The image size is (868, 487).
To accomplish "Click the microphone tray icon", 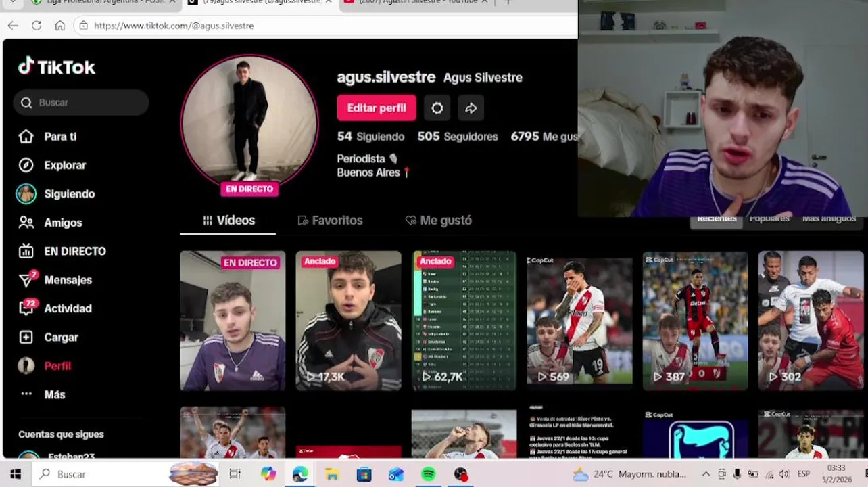I will [738, 474].
